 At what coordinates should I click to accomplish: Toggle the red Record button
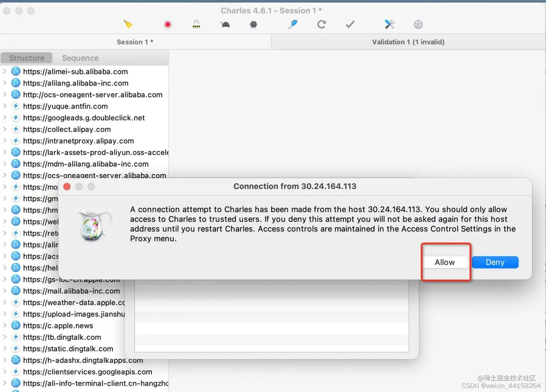168,24
